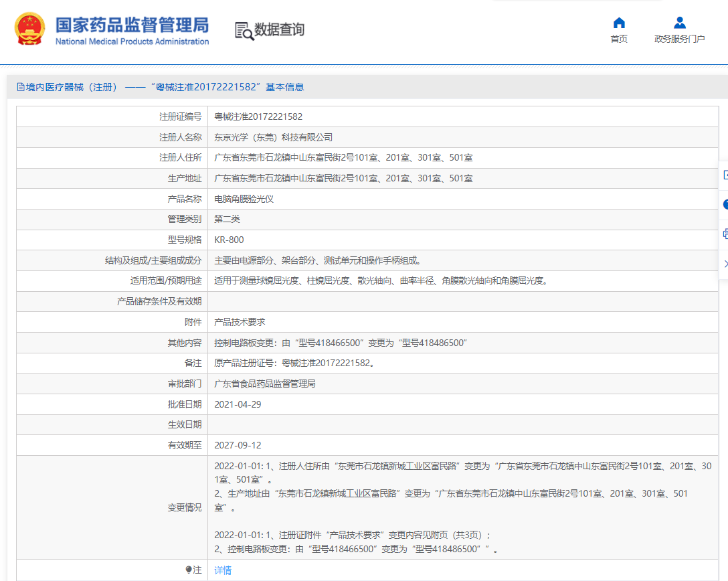Open the 政务服务门户 user icon
Screen dimensions: 728x581
[x=679, y=23]
